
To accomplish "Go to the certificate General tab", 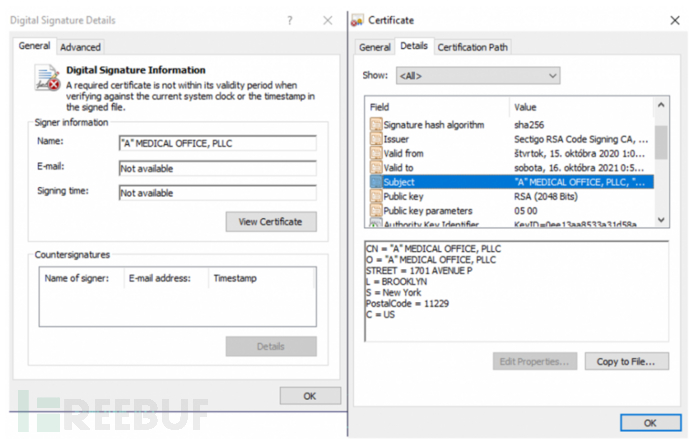I will (374, 47).
